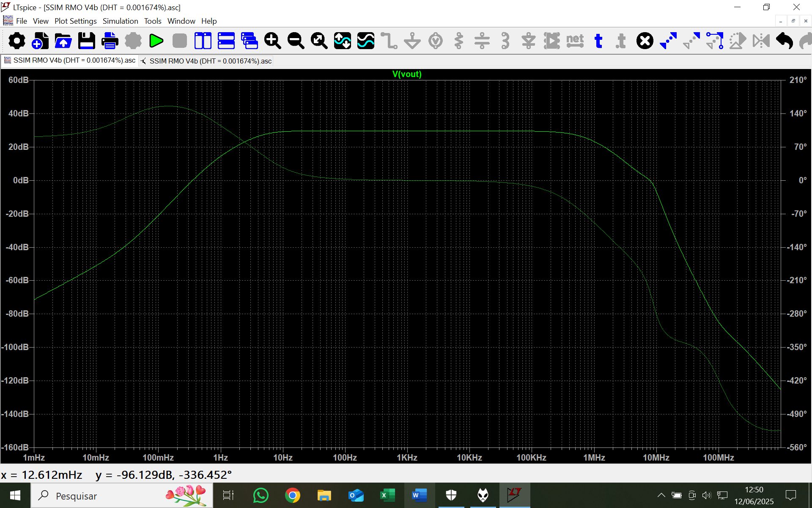Click the mirror icon

(761, 41)
